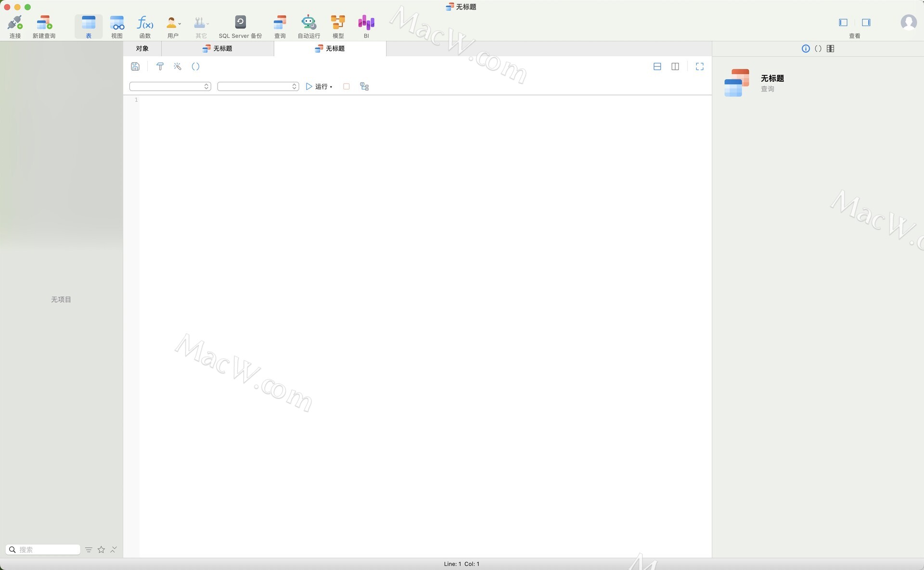Save the query with the disk icon
The image size is (924, 570).
pyautogui.click(x=135, y=66)
